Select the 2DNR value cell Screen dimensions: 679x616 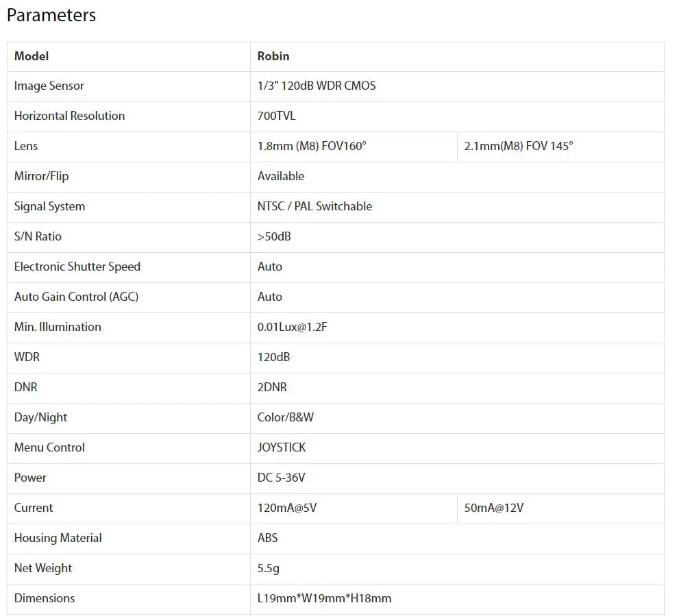pyautogui.click(x=457, y=388)
